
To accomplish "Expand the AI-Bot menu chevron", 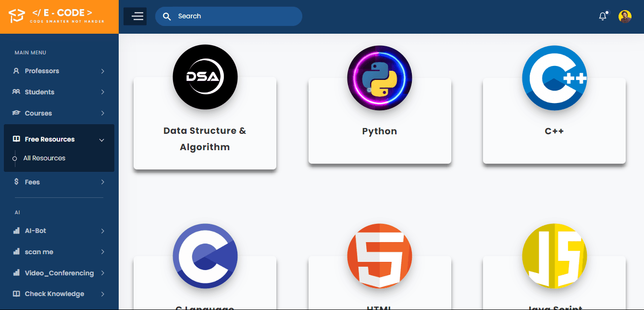I will coord(102,231).
